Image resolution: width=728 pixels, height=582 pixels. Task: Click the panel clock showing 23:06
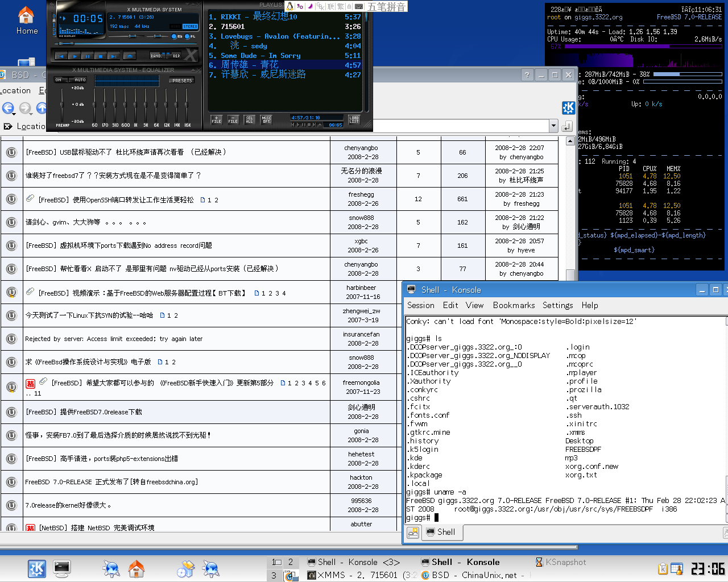(708, 569)
